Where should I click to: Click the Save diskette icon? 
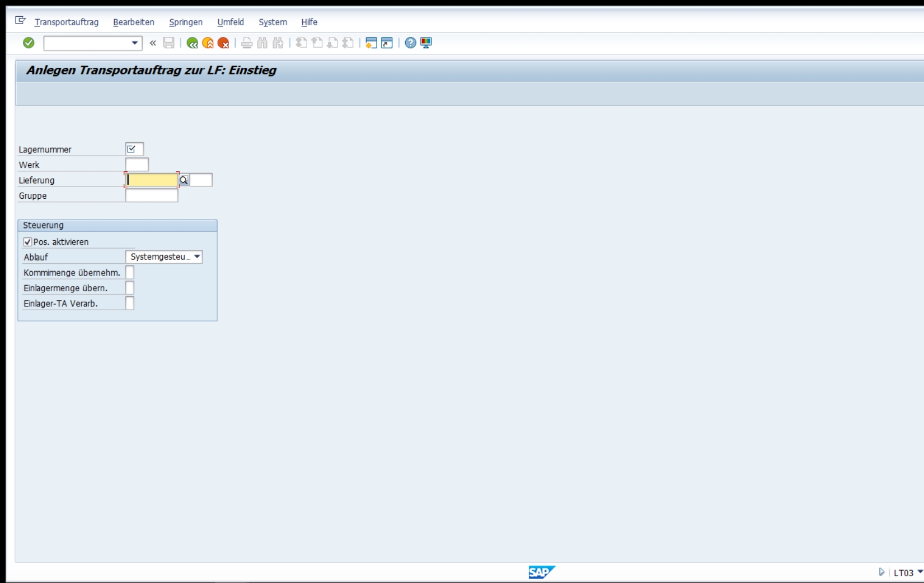[168, 43]
